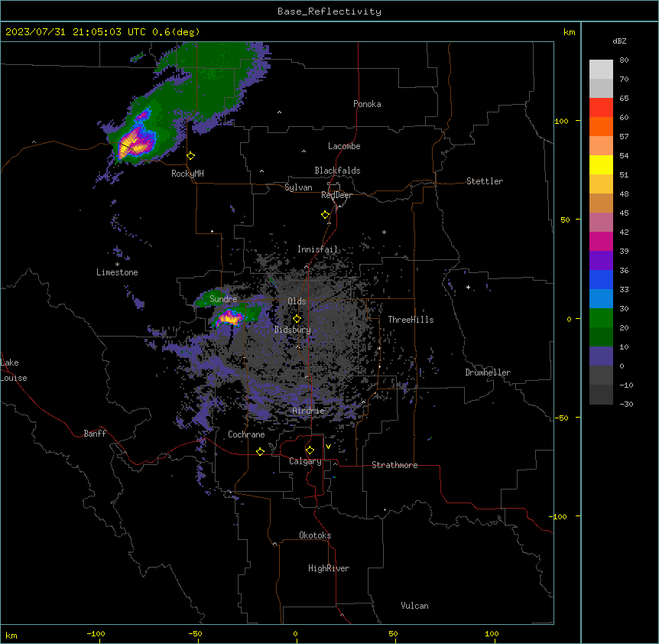Click the yellow diamond between Olds and Didsbury
Image resolution: width=659 pixels, height=644 pixels.
pos(297,319)
